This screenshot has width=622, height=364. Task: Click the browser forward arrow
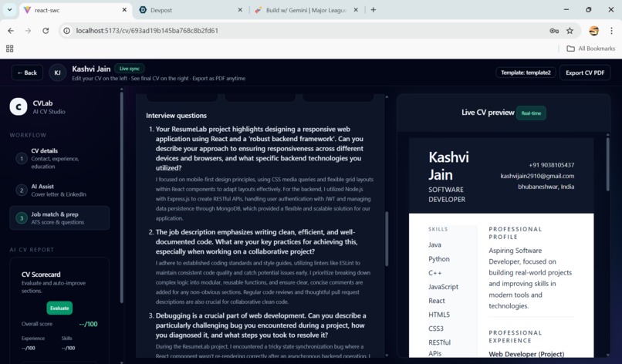pos(28,31)
